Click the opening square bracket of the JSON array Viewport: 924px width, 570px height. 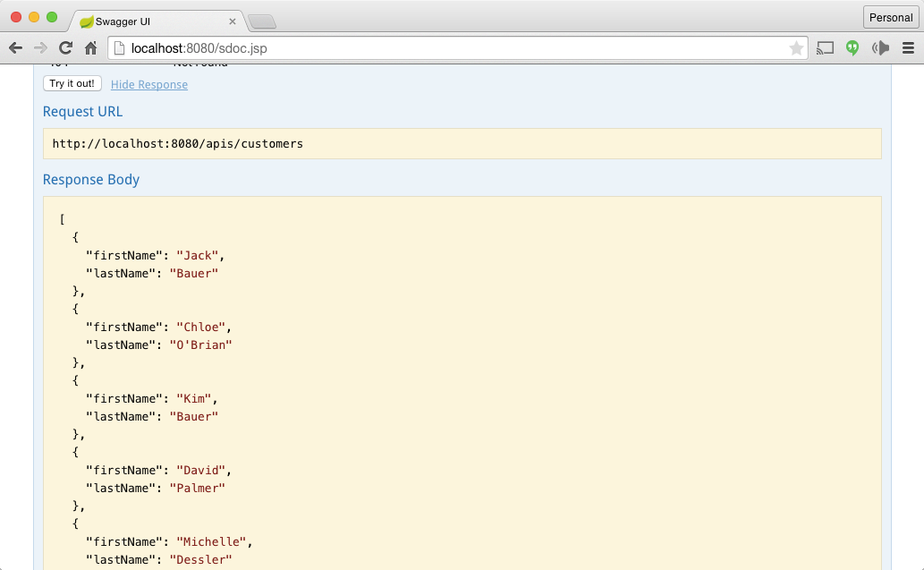[x=62, y=219]
